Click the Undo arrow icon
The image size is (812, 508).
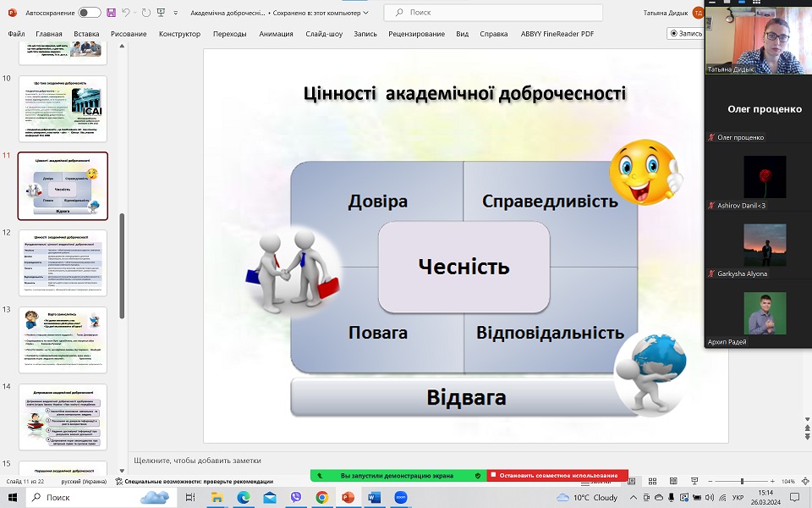tap(126, 13)
